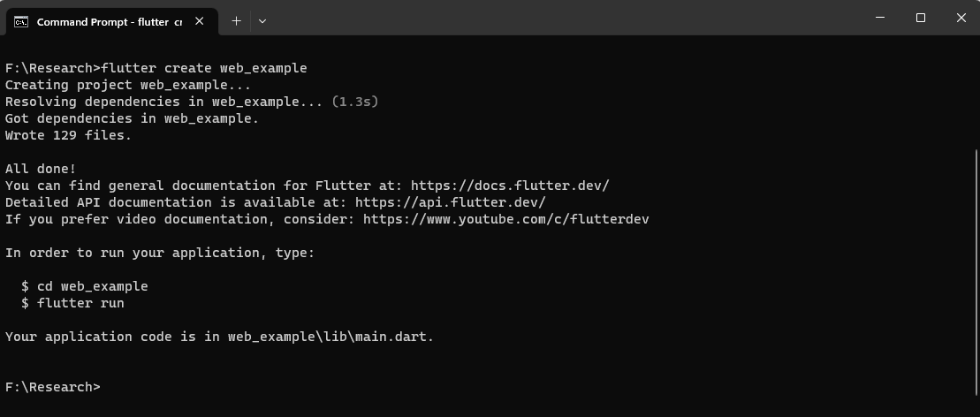Close the Command Prompt tab
The width and height of the screenshot is (980, 417).
tap(200, 21)
